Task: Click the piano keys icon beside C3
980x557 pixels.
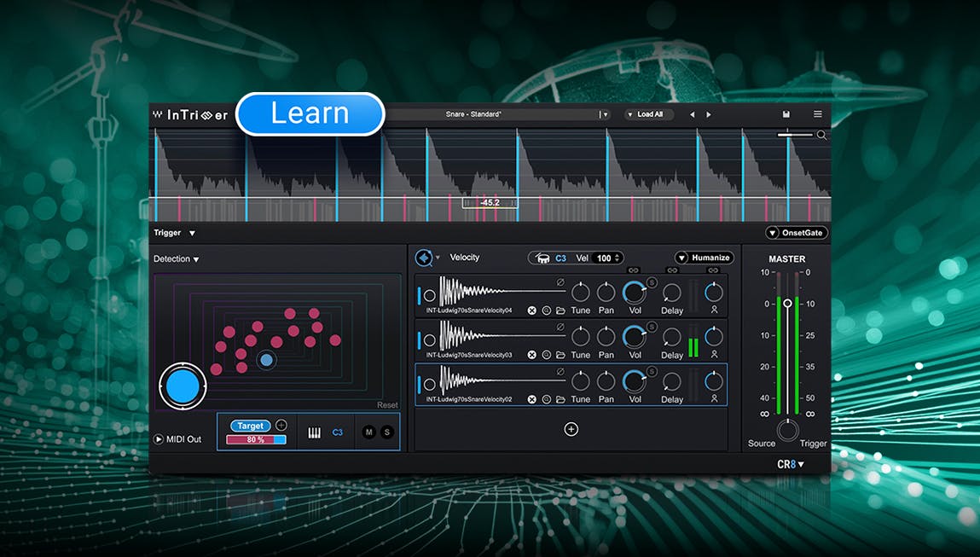Action: (315, 432)
